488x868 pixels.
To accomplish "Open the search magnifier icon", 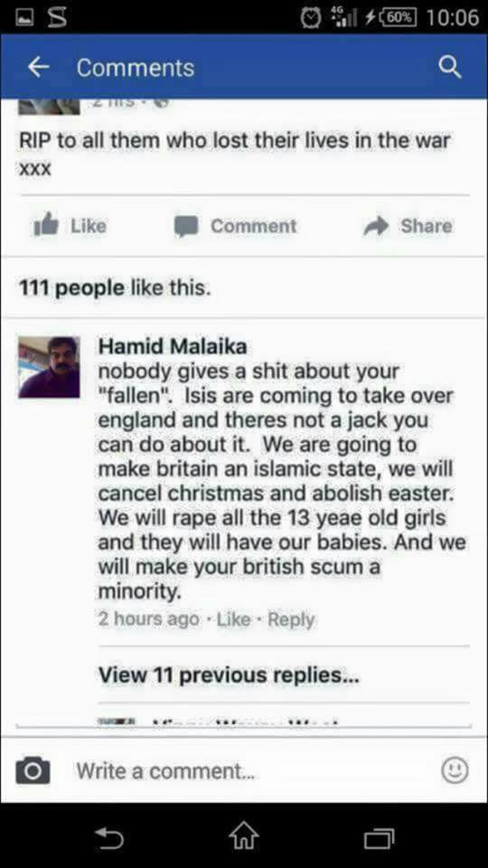I will coord(450,68).
